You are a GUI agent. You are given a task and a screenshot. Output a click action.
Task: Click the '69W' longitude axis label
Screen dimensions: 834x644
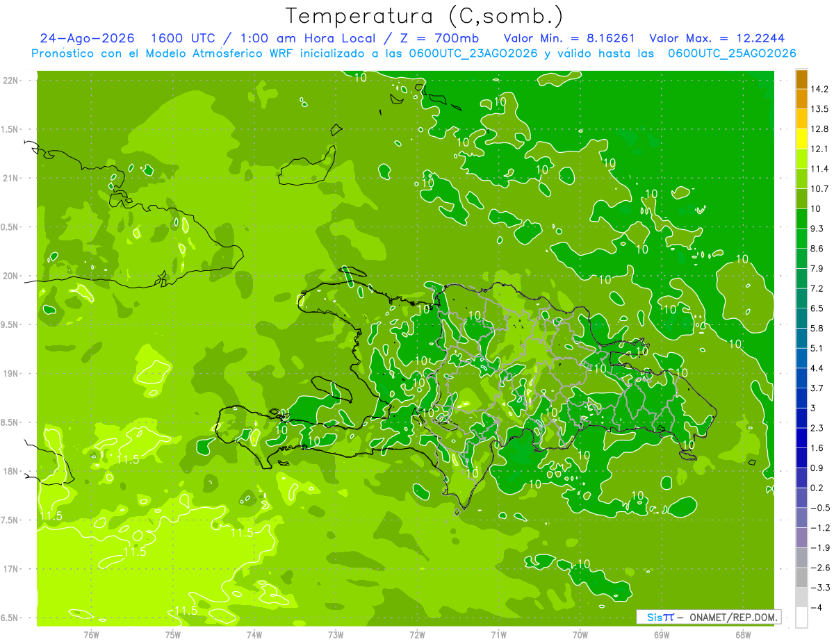662,634
